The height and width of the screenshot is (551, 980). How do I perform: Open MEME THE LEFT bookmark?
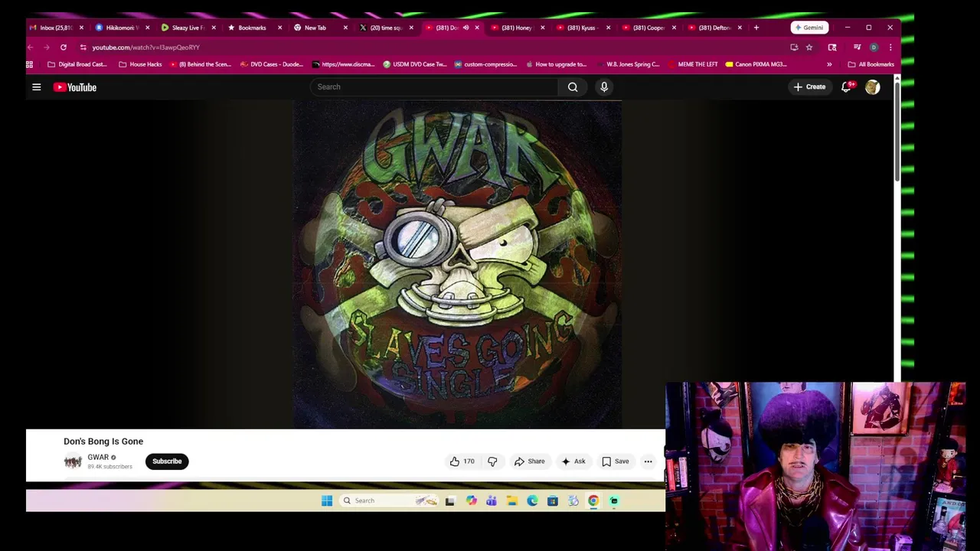(x=693, y=64)
